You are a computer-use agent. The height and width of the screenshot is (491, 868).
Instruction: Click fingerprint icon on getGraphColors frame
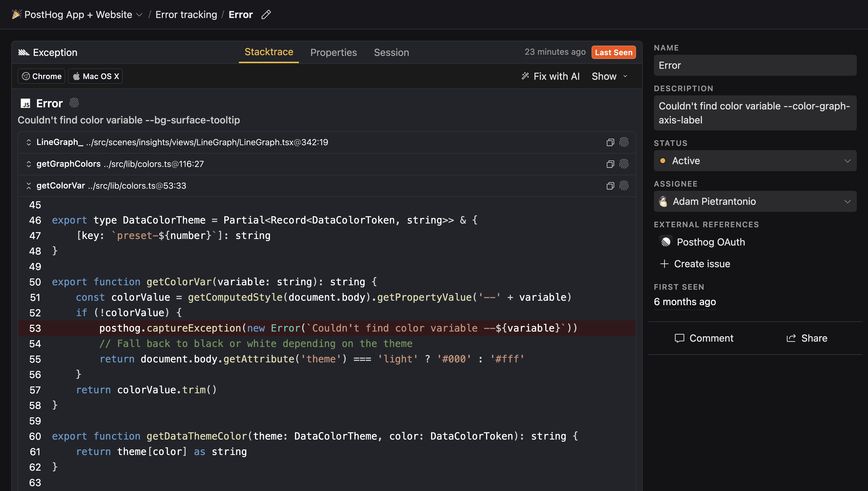point(624,164)
